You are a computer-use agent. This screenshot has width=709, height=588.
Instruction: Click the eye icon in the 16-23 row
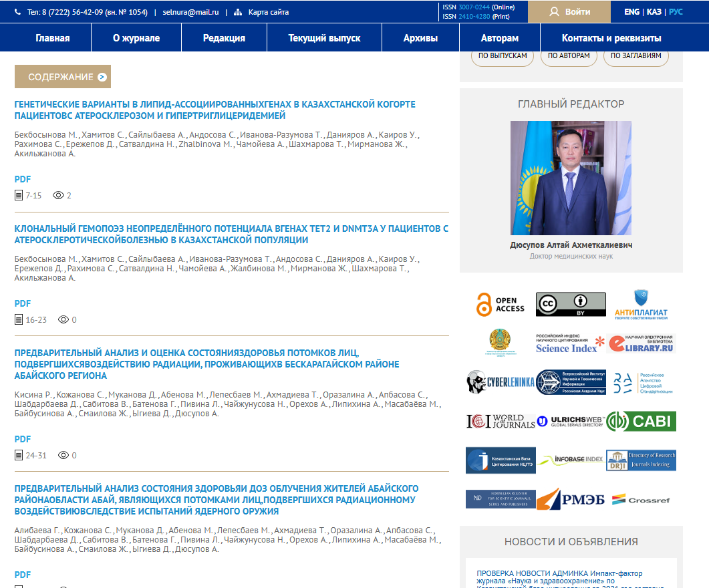tap(63, 319)
